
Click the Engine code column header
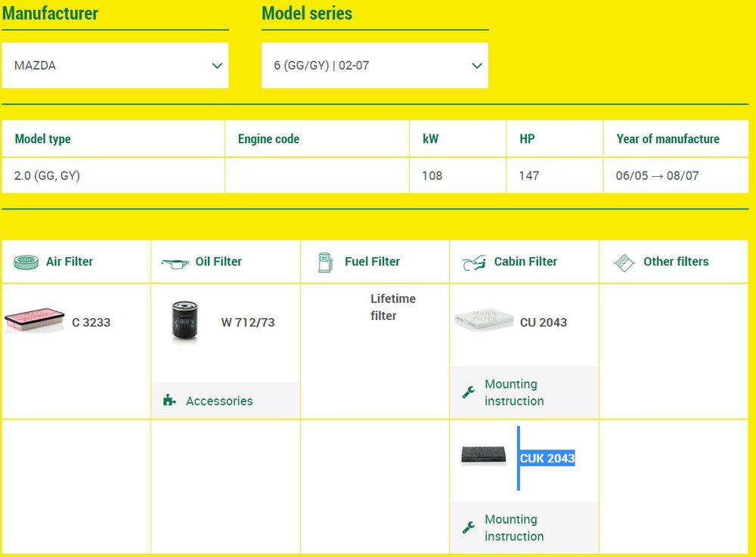317,139
